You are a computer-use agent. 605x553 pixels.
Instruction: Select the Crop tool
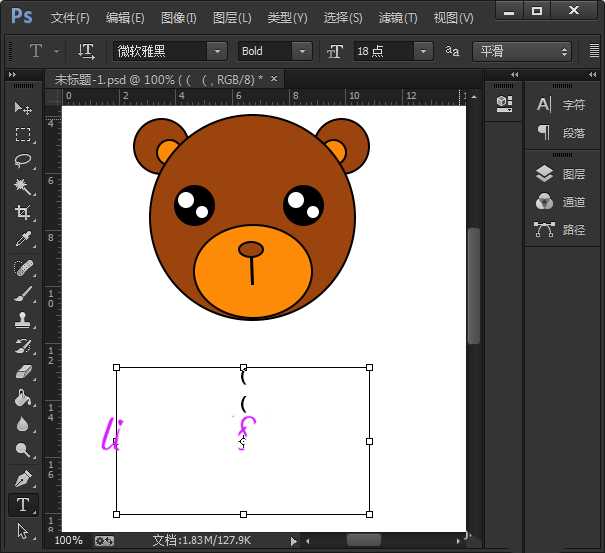[x=23, y=213]
